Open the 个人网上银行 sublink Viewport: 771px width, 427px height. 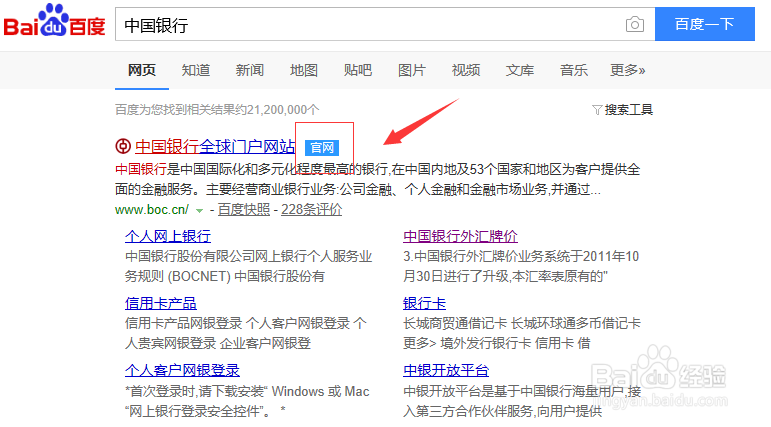(168, 236)
